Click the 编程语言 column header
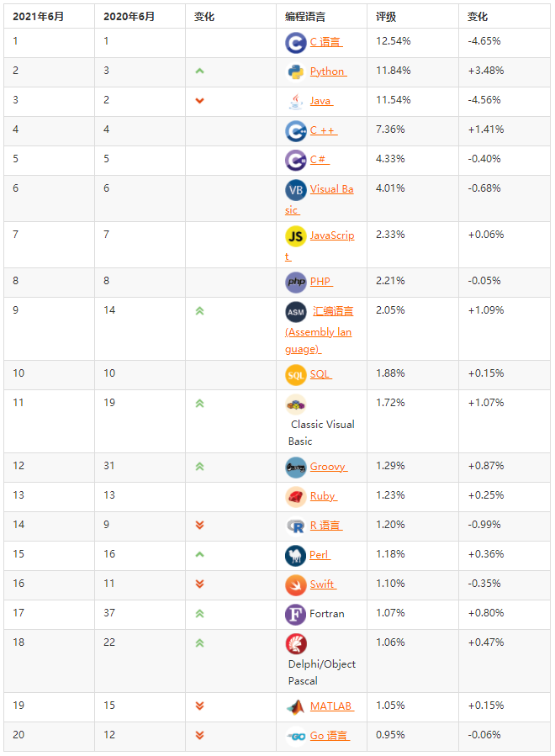Screen dimensions: 555x756 [x=305, y=16]
